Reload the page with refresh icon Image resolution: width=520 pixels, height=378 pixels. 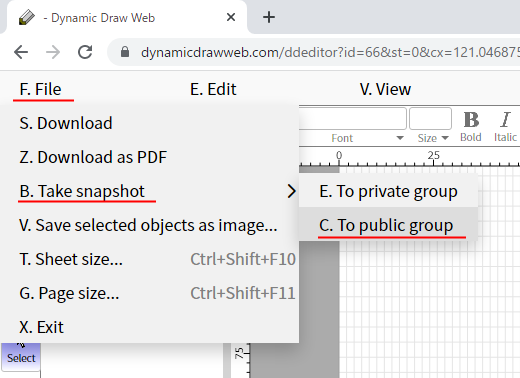[85, 52]
